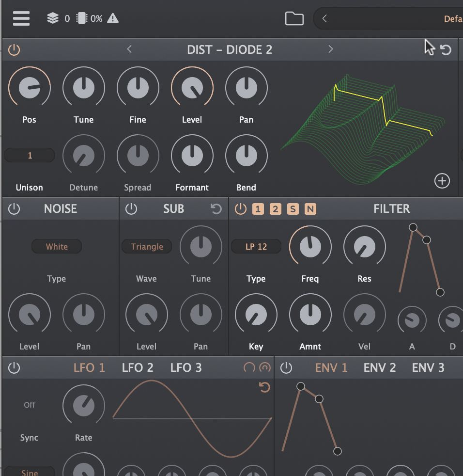
Task: Click the filter Res knob
Action: [x=365, y=246]
